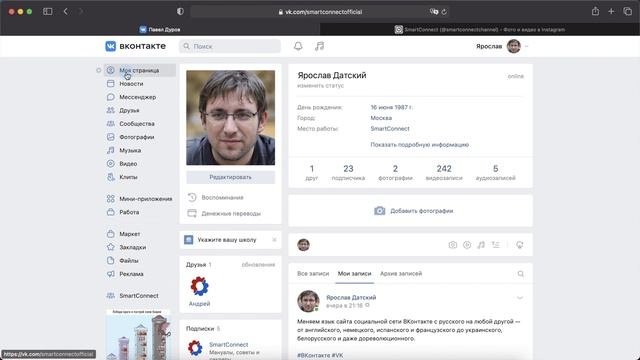The width and height of the screenshot is (640, 360).
Task: Click Safari reload icon
Action: pos(444,12)
